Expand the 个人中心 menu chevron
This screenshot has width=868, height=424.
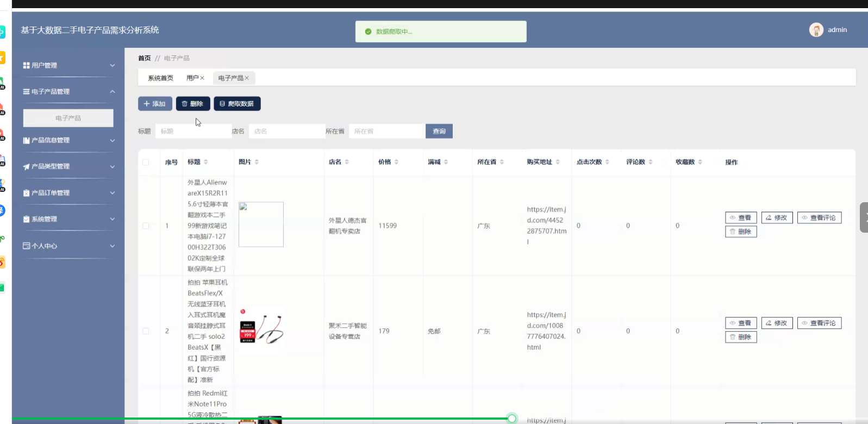[x=113, y=246]
